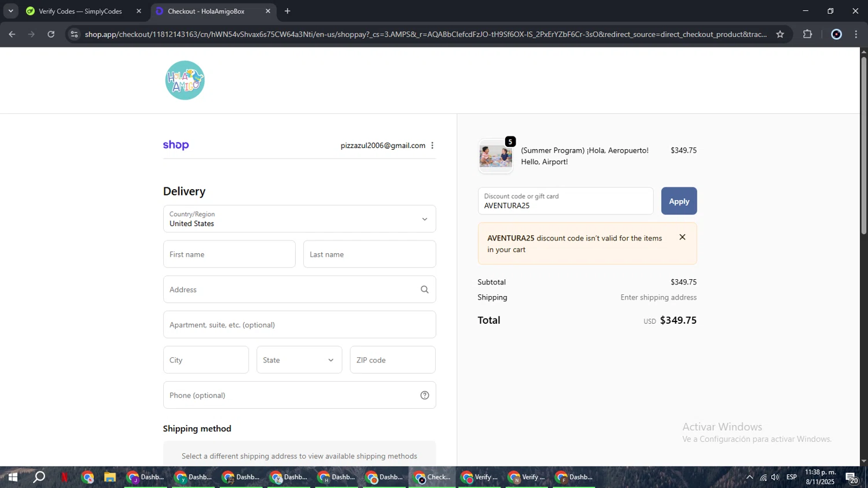This screenshot has height=488, width=868.
Task: Click the Shipping method heading
Action: point(197,428)
